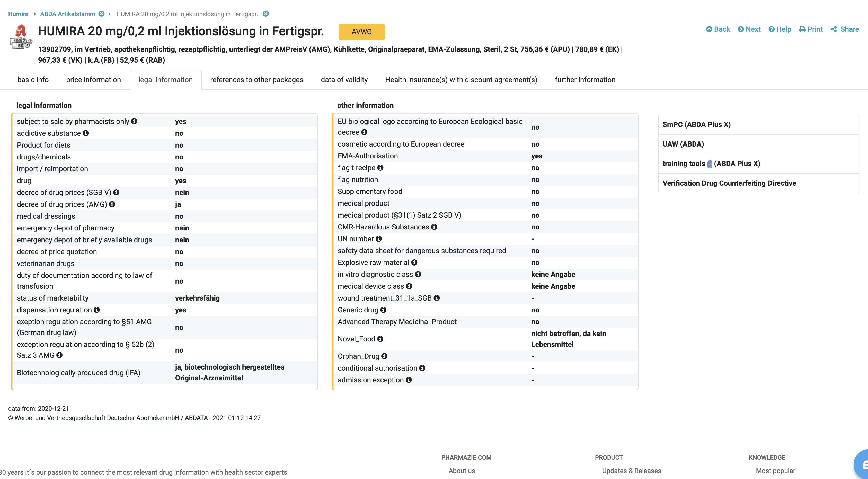Print this article page
Screen dimensions: 868x479
coord(811,29)
